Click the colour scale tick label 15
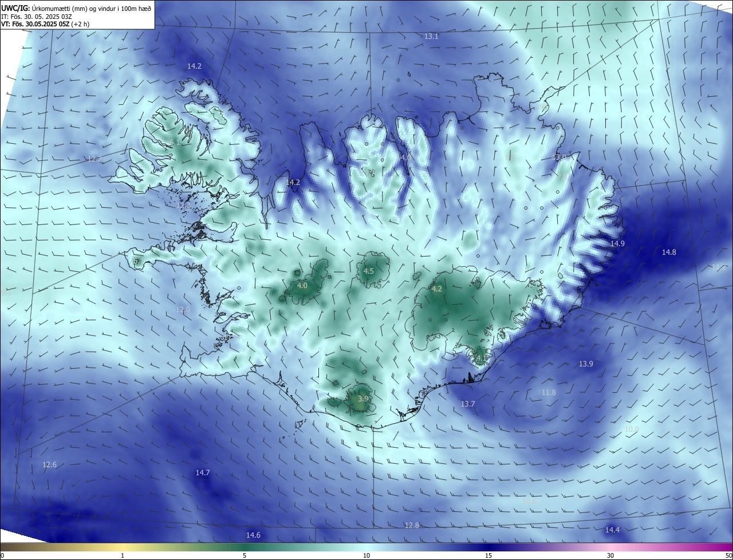733x560 pixels. click(x=488, y=555)
